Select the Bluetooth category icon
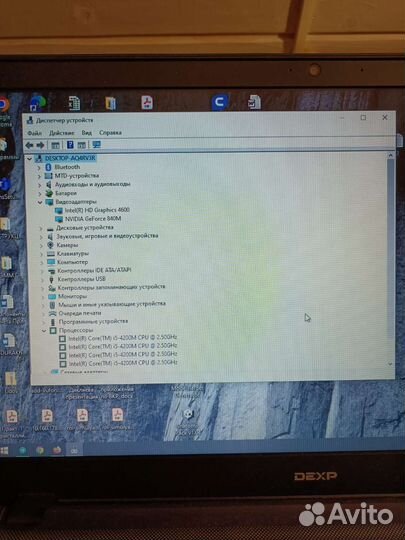The height and width of the screenshot is (540, 405). pyautogui.click(x=49, y=167)
